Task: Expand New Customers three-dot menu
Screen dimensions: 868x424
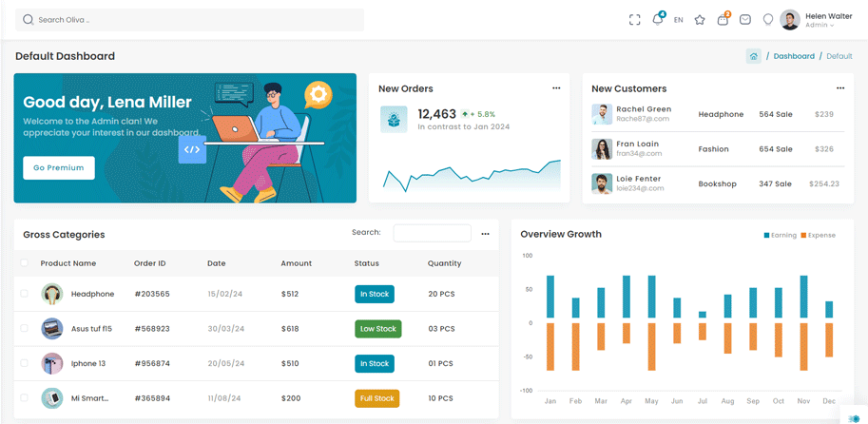Action: pyautogui.click(x=840, y=88)
